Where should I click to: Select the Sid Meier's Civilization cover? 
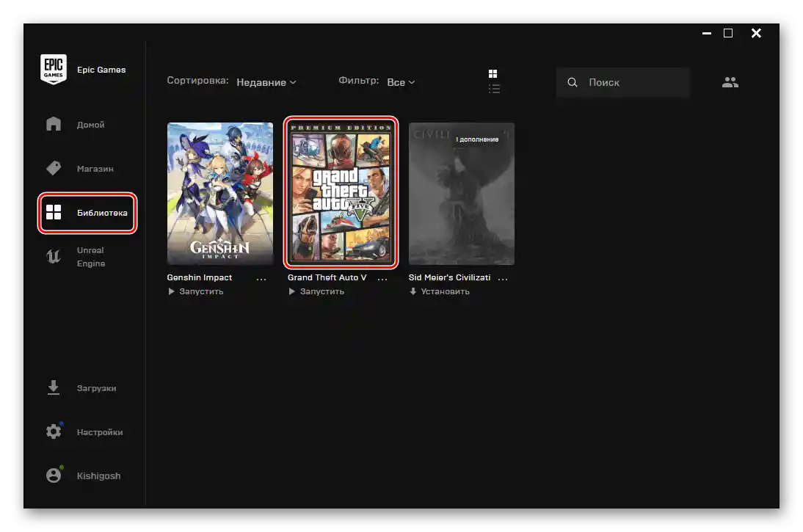[462, 194]
